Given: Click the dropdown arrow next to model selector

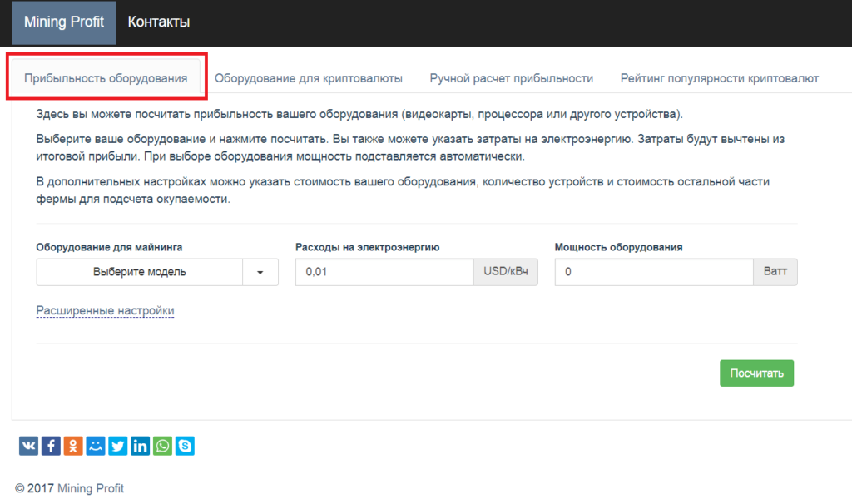Looking at the screenshot, I should (261, 272).
